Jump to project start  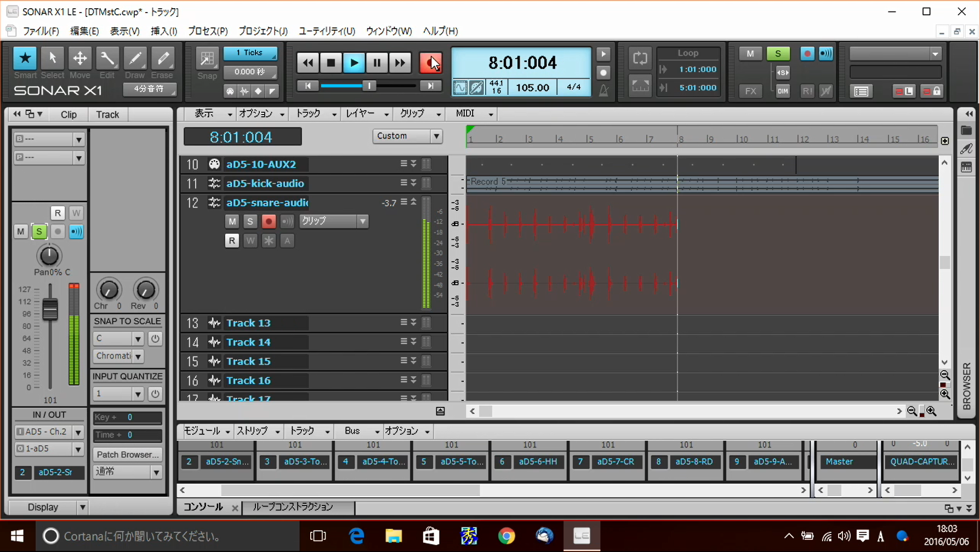point(308,86)
